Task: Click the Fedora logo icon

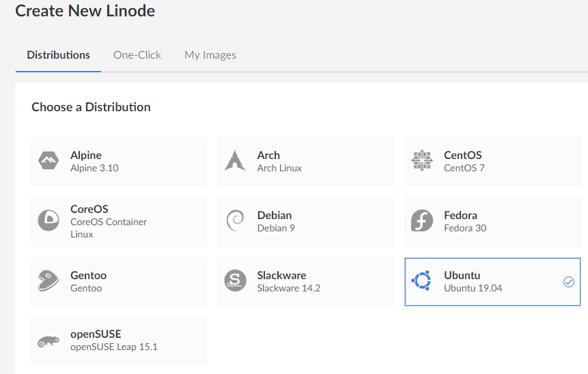Action: pos(422,220)
